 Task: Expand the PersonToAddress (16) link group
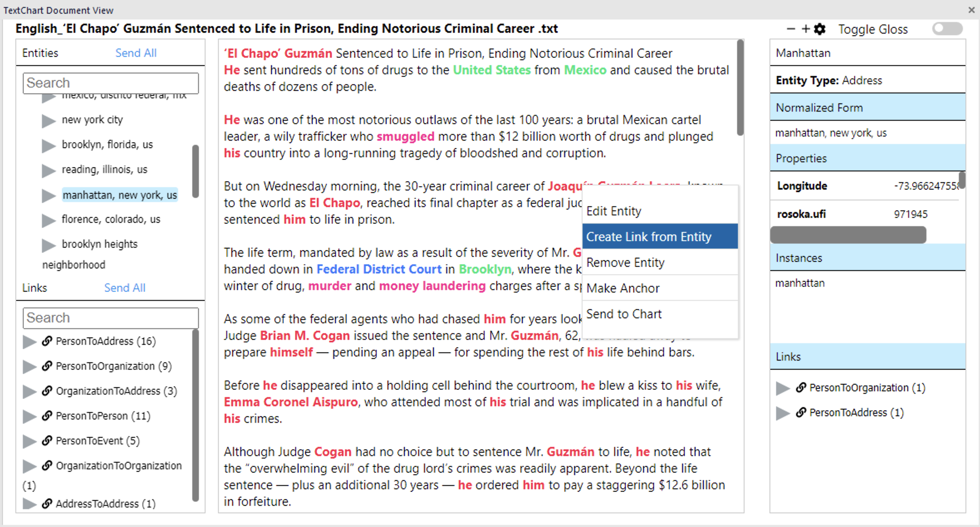pyautogui.click(x=29, y=342)
